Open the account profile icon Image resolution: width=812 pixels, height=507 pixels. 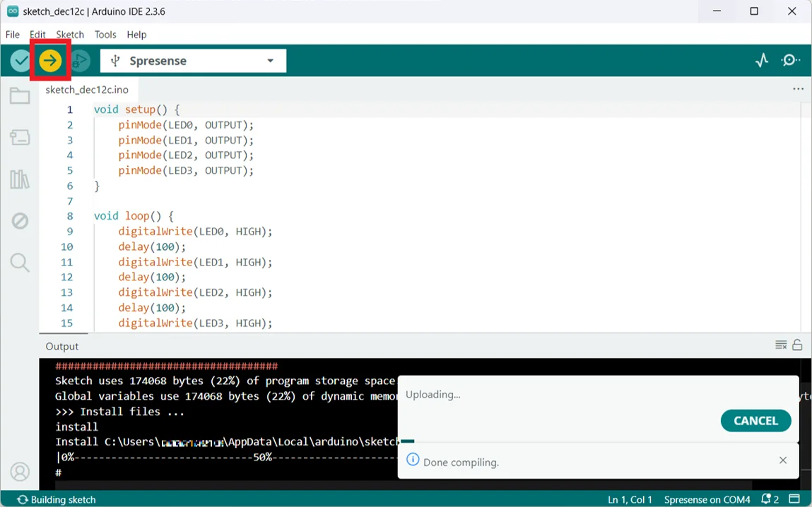click(20, 472)
